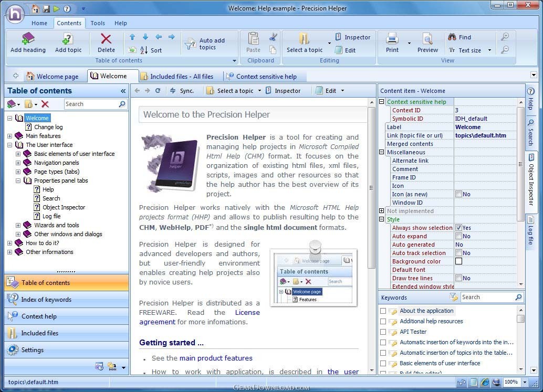Check the API Tester keyword
This screenshot has height=392, width=543.
pyautogui.click(x=383, y=332)
